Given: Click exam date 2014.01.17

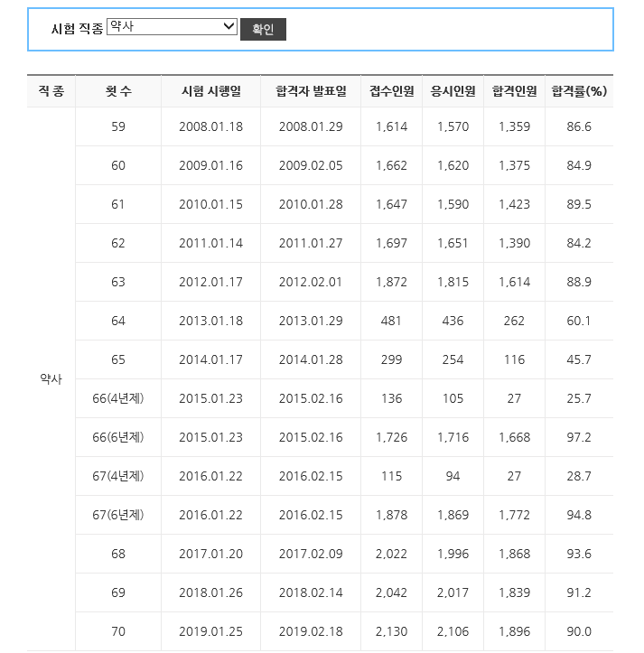Looking at the screenshot, I should [211, 359].
